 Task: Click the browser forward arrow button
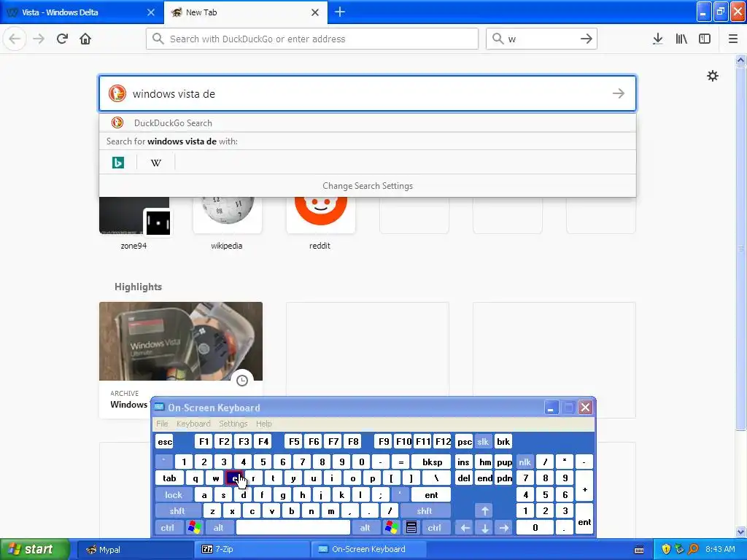[x=39, y=39]
